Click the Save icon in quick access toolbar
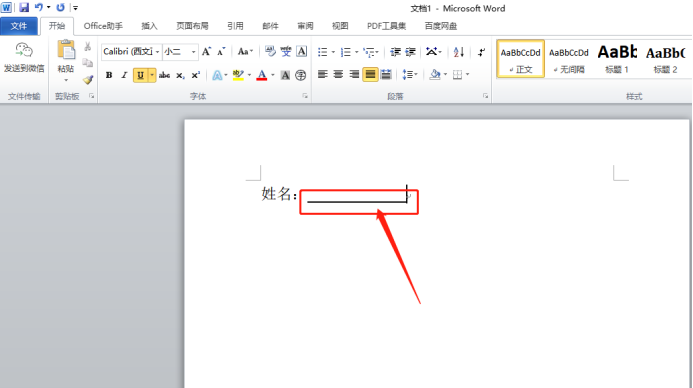The width and height of the screenshot is (693, 388). tap(24, 8)
